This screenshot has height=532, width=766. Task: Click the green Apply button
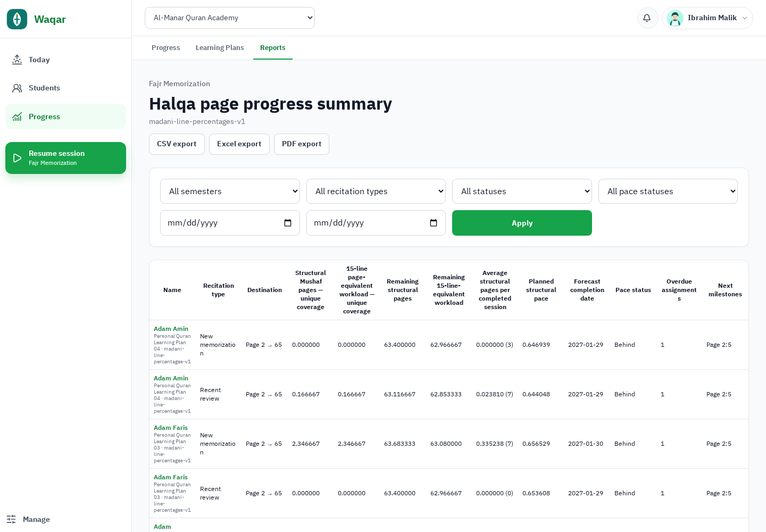click(522, 223)
